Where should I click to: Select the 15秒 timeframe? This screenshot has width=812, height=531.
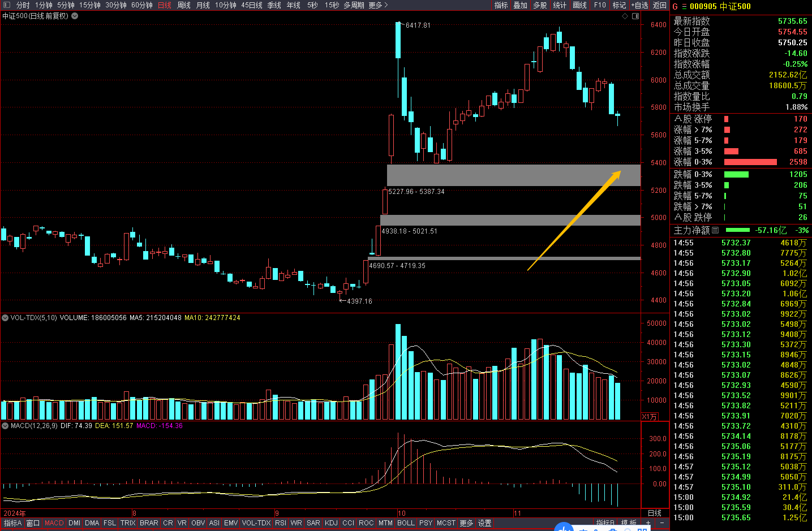pyautogui.click(x=332, y=5)
